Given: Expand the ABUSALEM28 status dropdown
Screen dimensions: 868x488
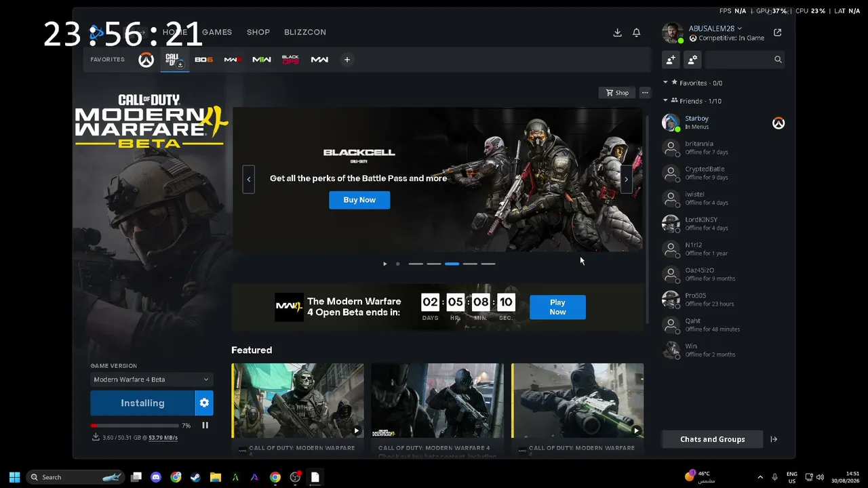Looking at the screenshot, I should pyautogui.click(x=739, y=28).
